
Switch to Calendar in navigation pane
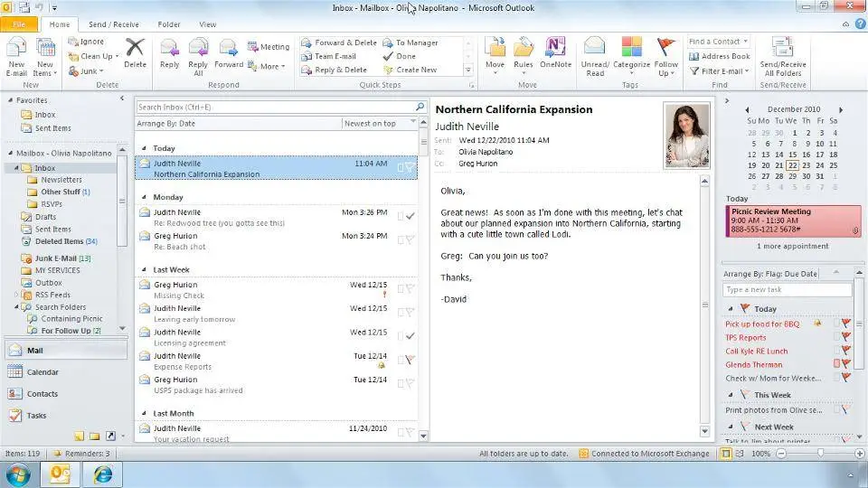tap(65, 372)
